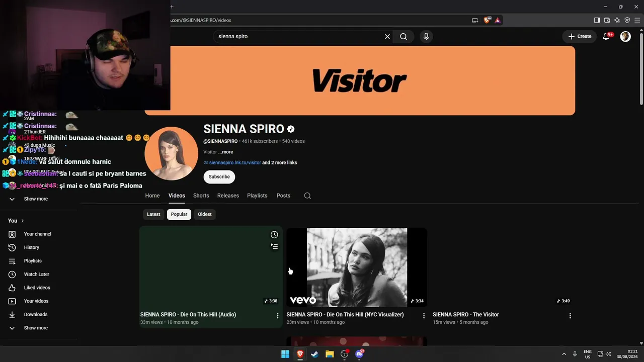This screenshot has height=362, width=644.
Task: Search within the channel using magnifier icon
Action: click(x=307, y=196)
